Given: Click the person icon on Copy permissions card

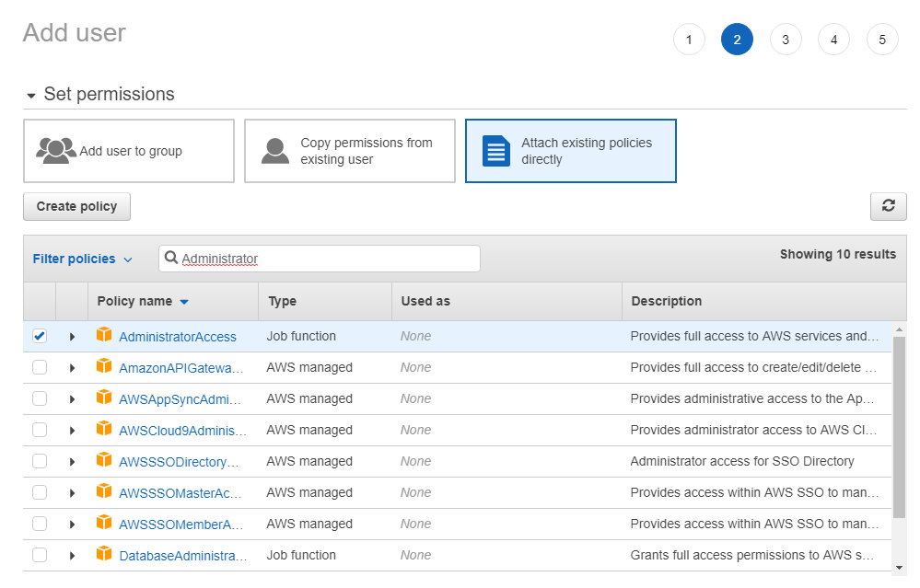Looking at the screenshot, I should (x=275, y=151).
